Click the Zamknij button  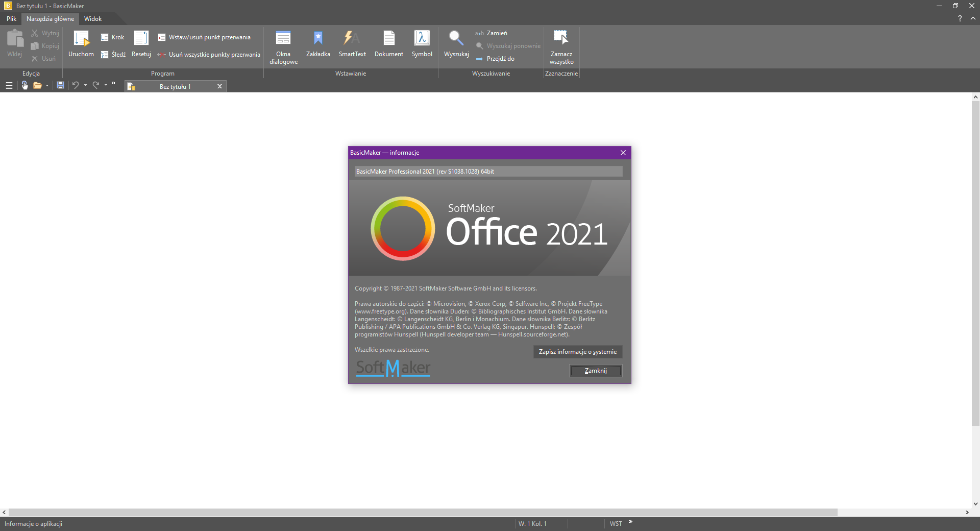pyautogui.click(x=596, y=371)
